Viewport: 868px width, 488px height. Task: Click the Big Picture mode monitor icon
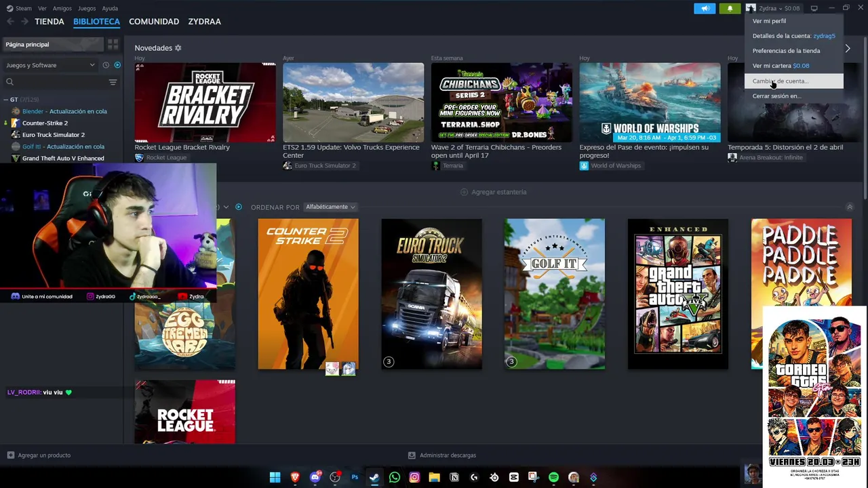814,8
